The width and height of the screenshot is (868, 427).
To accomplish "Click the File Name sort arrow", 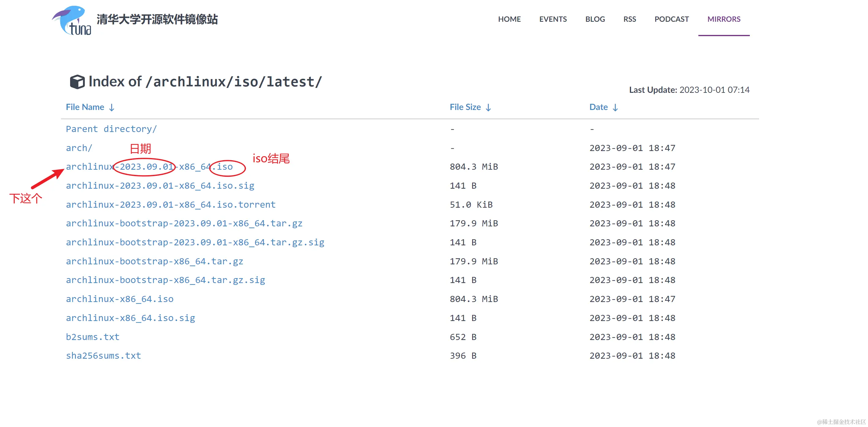I will 111,108.
